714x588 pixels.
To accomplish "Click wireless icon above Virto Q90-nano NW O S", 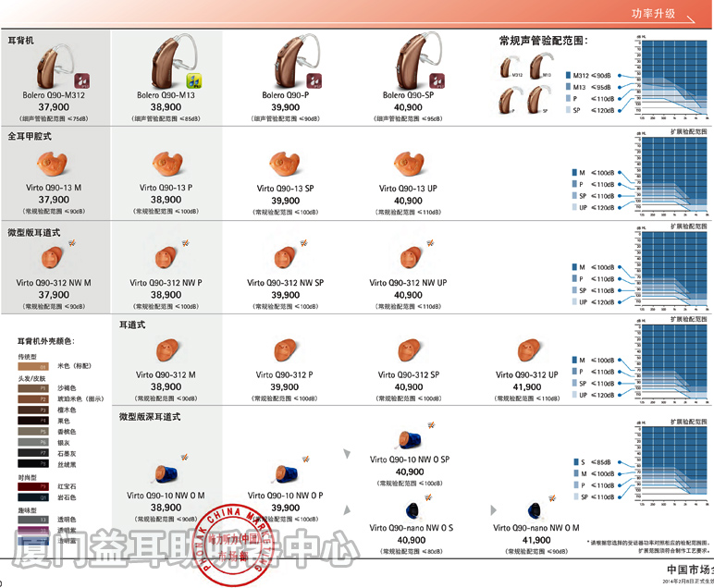I will click(428, 497).
